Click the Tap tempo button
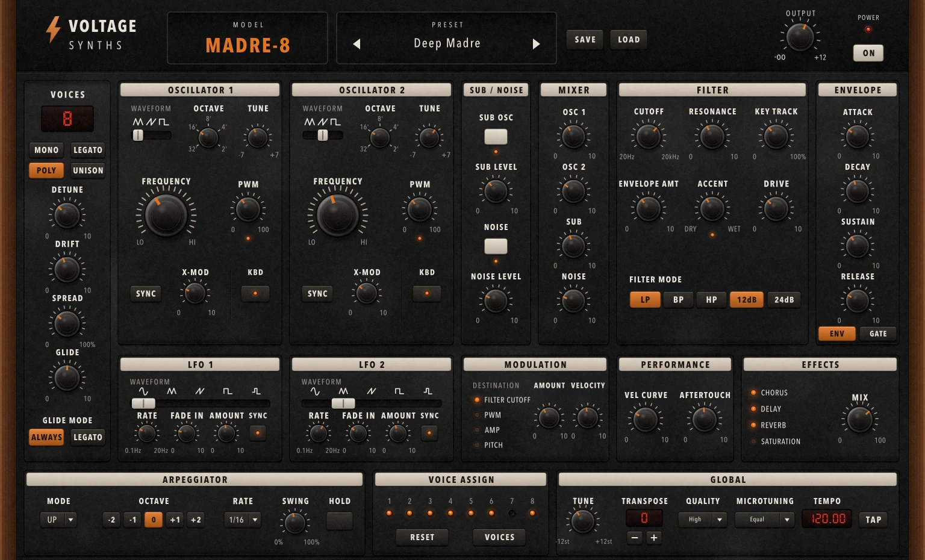The width and height of the screenshot is (925, 560). (x=873, y=520)
